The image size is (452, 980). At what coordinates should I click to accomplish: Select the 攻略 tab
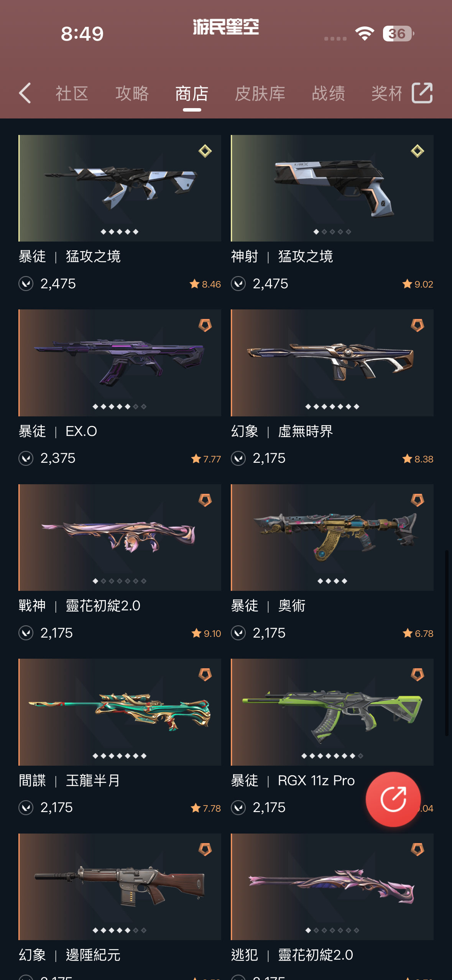tap(132, 94)
